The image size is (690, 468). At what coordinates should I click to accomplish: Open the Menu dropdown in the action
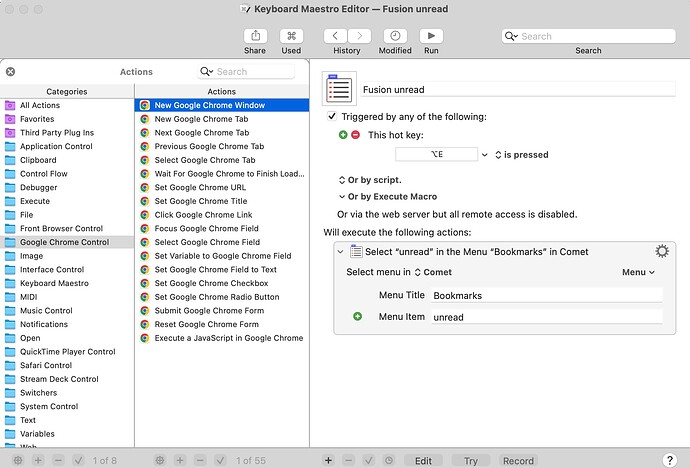[638, 272]
